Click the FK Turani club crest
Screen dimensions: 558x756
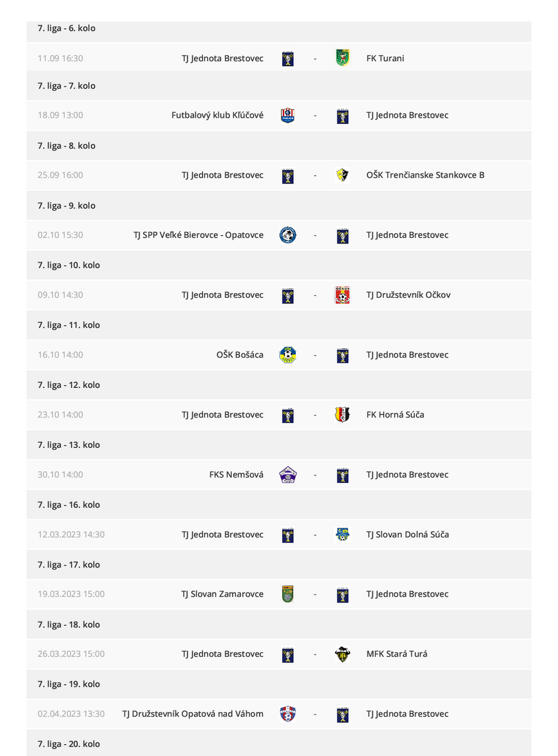click(343, 58)
